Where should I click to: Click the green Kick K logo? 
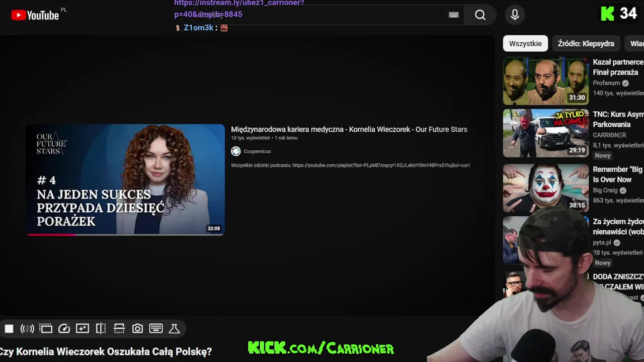[x=608, y=14]
